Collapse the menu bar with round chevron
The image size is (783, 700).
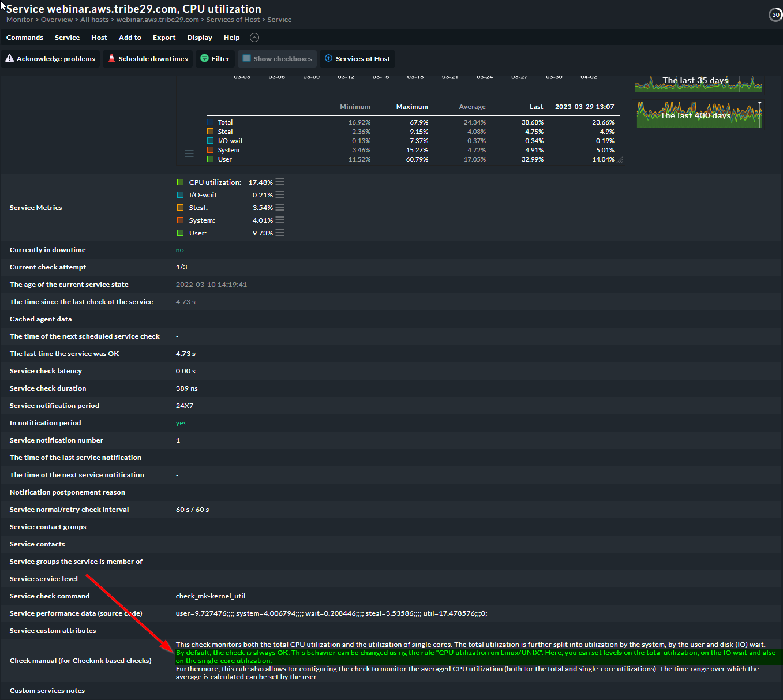coord(254,38)
